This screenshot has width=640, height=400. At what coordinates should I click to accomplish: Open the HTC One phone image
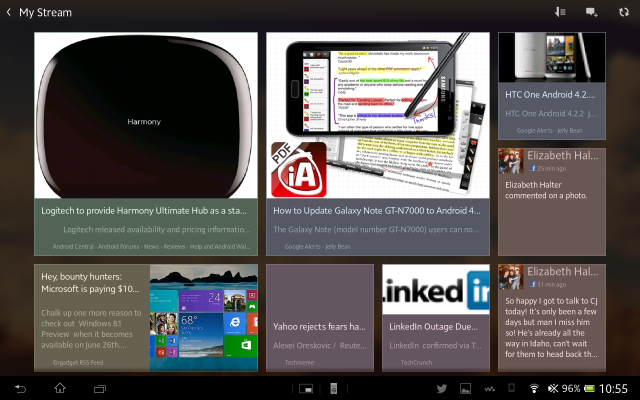click(x=552, y=58)
